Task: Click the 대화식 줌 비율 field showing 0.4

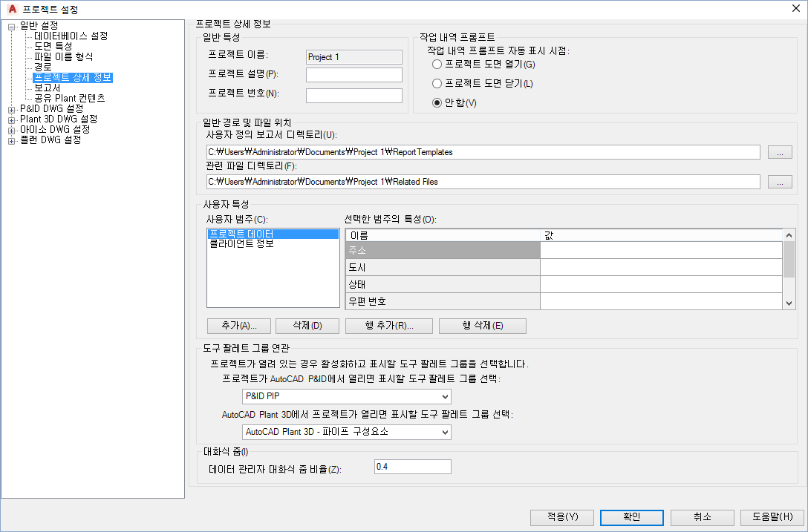Action: [x=413, y=467]
